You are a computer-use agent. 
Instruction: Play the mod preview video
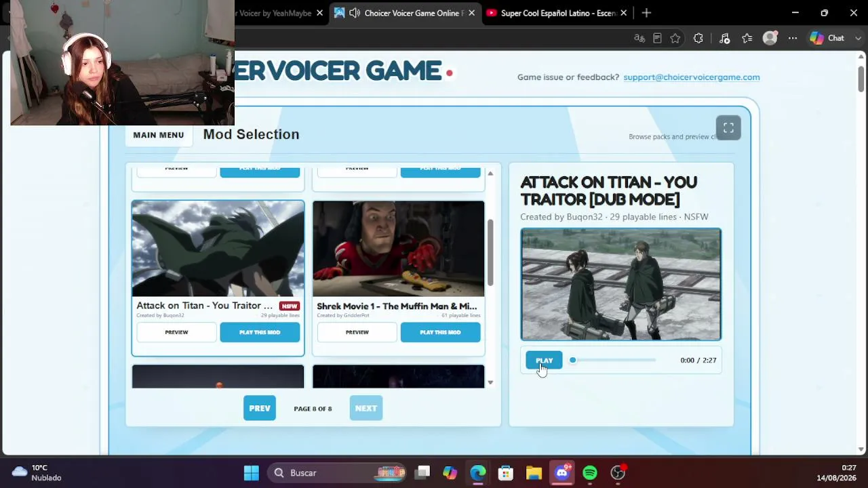(x=544, y=361)
